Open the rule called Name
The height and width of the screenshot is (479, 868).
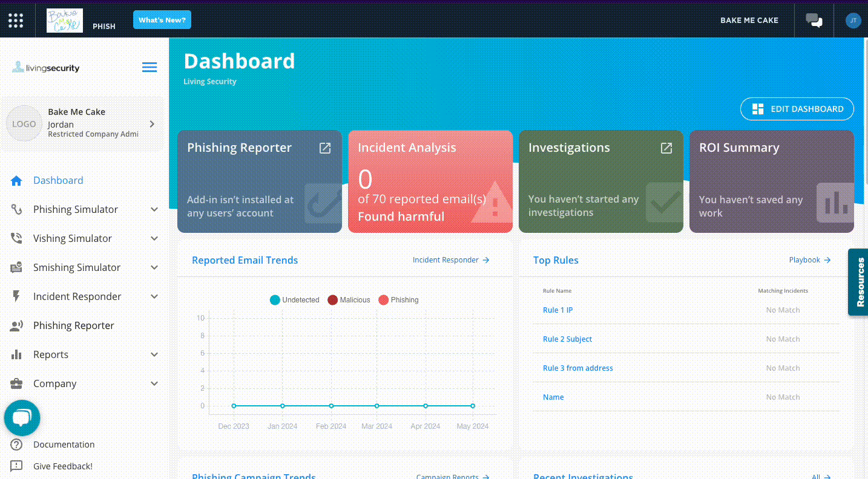tap(553, 397)
